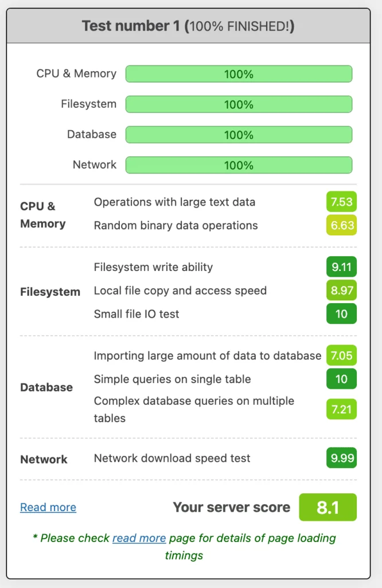Image resolution: width=382 pixels, height=588 pixels.
Task: Click the 8.97 local file copy score badge
Action: click(341, 291)
